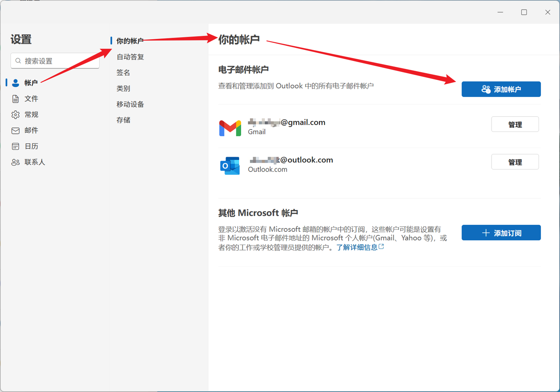The width and height of the screenshot is (560, 392).
Task: Click the 添加帐户 button
Action: click(501, 89)
